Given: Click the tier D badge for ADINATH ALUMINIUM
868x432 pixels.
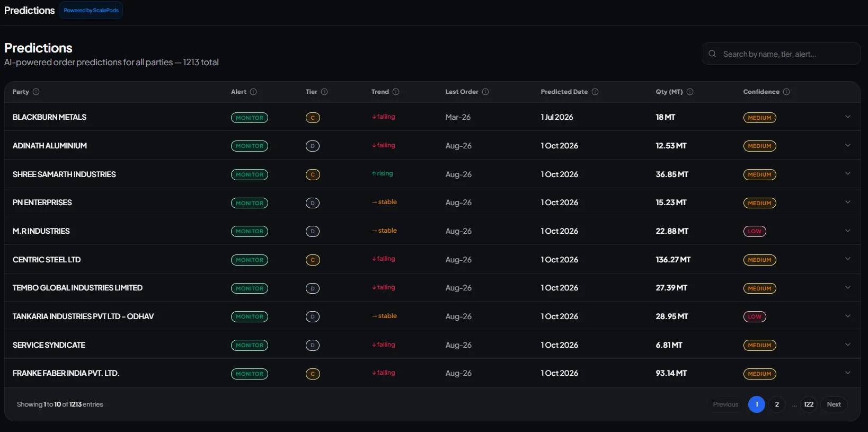Looking at the screenshot, I should point(313,146).
